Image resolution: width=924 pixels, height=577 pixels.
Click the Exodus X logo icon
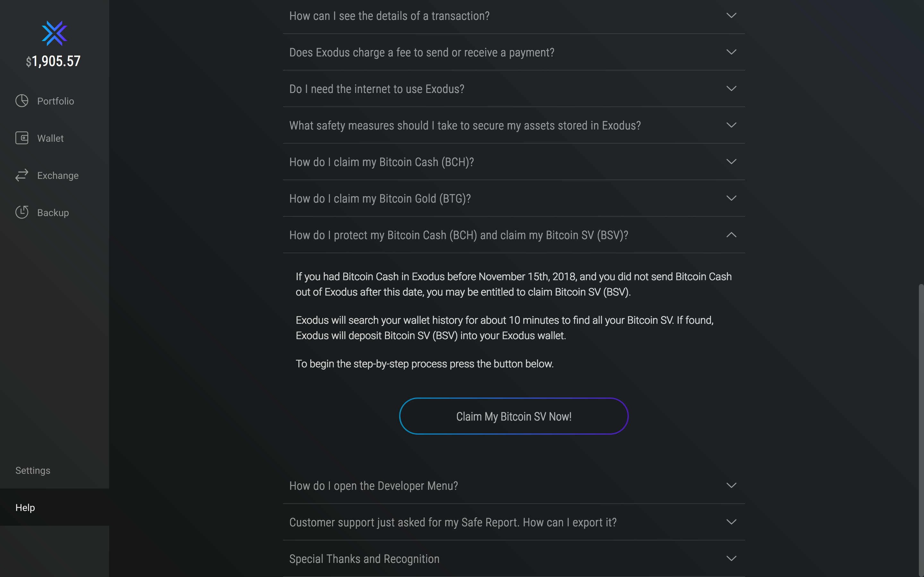[x=54, y=33]
